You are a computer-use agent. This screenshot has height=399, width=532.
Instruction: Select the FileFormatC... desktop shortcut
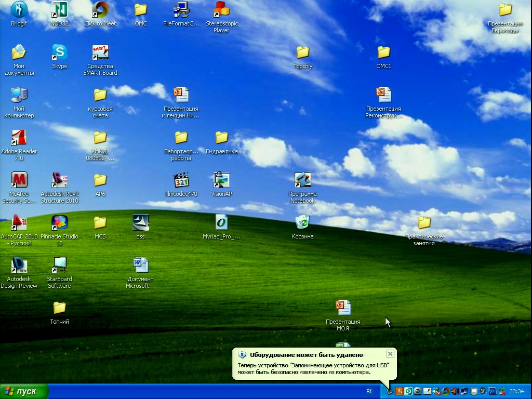coord(181,14)
